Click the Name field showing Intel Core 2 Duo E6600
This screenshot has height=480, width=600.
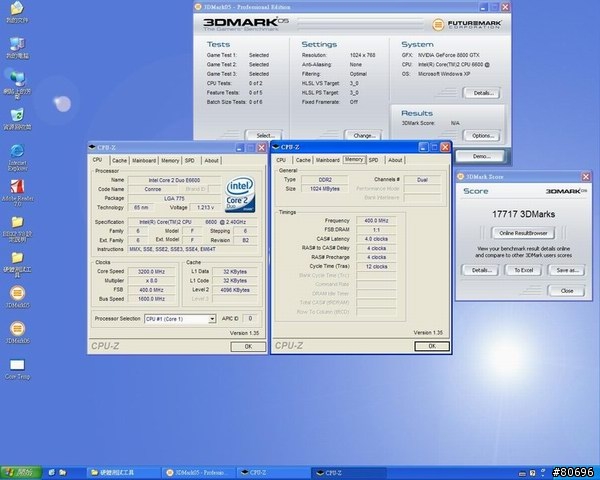pyautogui.click(x=174, y=180)
